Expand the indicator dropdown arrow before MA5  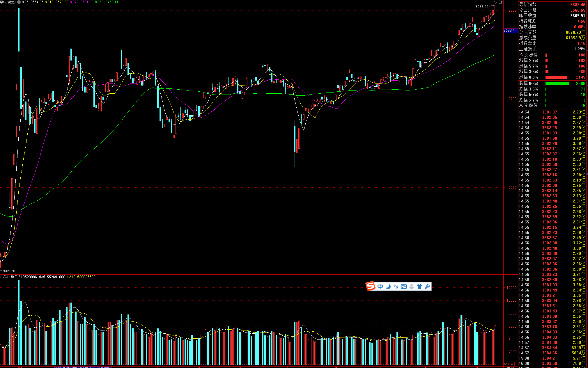tap(19, 2)
